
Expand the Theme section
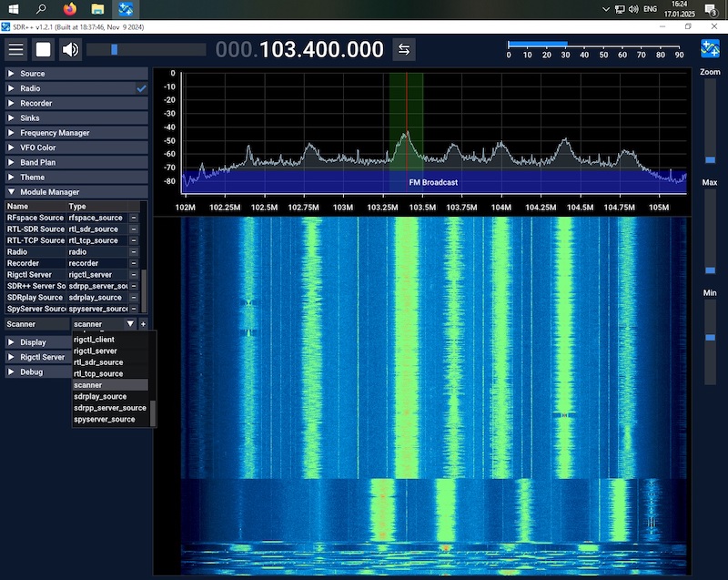[x=76, y=178]
